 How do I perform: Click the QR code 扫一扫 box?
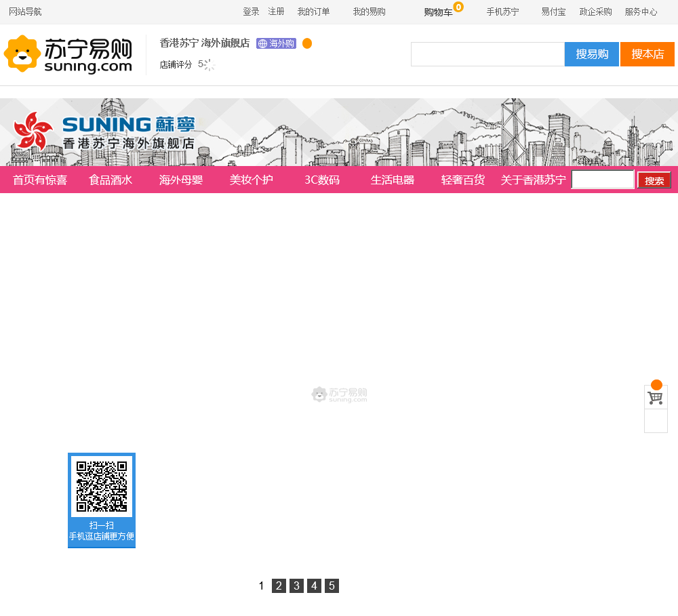pyautogui.click(x=102, y=500)
